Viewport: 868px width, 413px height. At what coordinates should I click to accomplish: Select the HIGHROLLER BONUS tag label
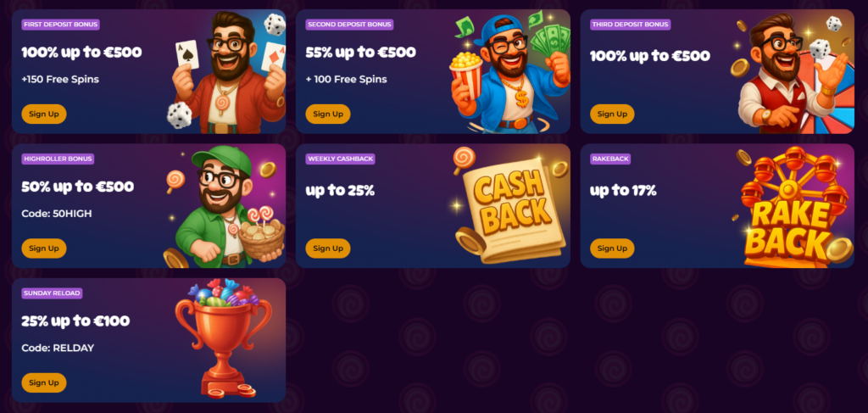[58, 159]
